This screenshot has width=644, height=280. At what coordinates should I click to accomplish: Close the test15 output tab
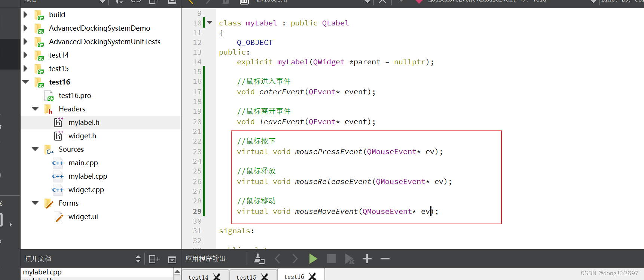pos(265,277)
